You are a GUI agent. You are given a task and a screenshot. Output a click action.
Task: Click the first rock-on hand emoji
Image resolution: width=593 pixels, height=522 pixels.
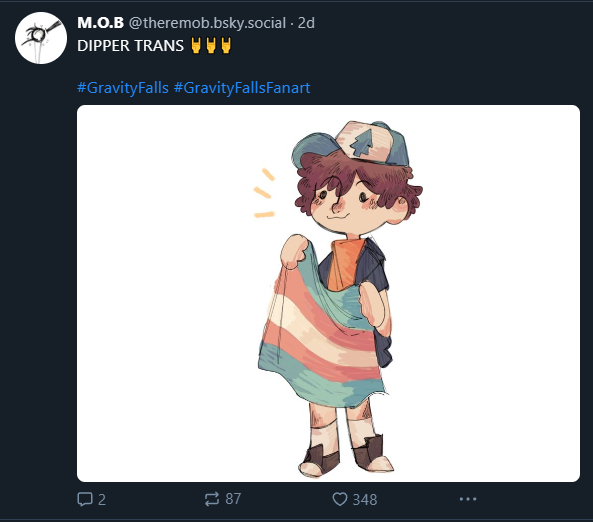pyautogui.click(x=196, y=45)
